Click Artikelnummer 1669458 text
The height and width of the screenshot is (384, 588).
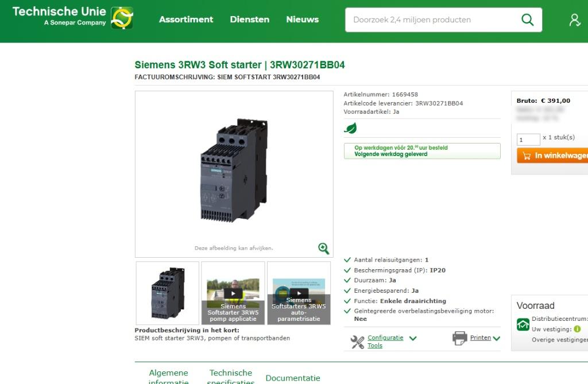(381, 95)
